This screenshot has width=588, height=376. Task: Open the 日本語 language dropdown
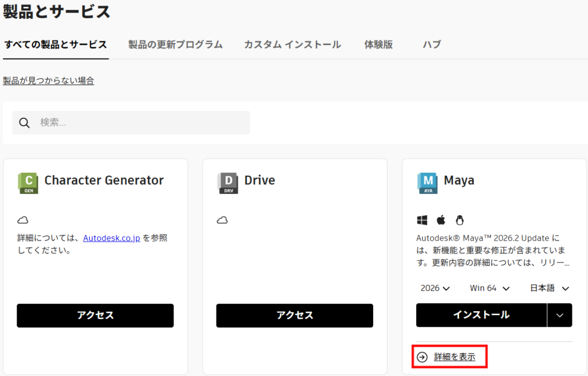pyautogui.click(x=549, y=288)
